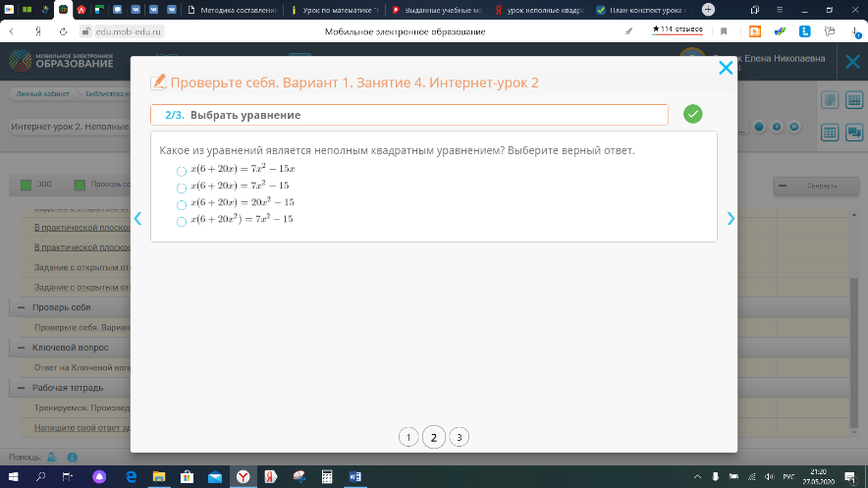Go to next question with right chevron
This screenshot has width=868, height=488.
pyautogui.click(x=731, y=219)
